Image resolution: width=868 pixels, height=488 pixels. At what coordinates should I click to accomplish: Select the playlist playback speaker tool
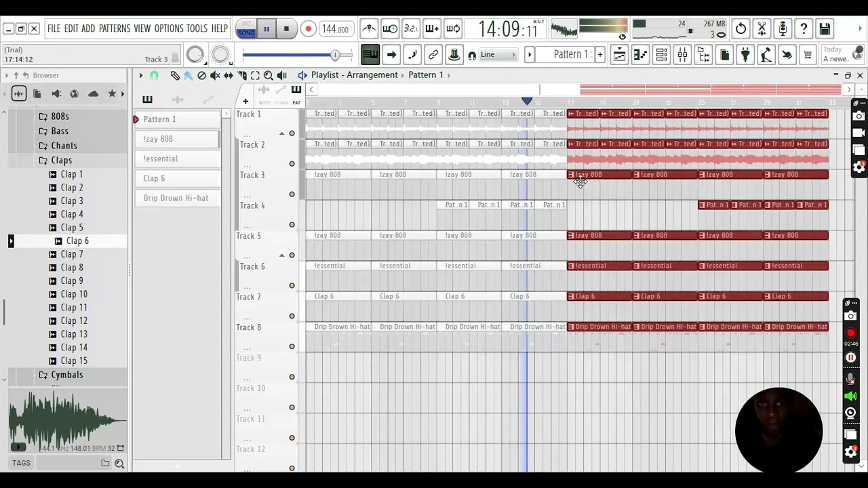[x=282, y=75]
